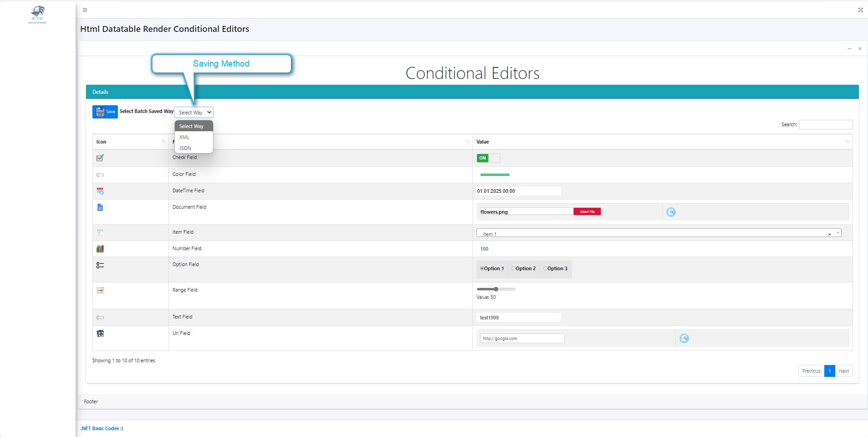
Task: Select the Option 2 radio button
Action: click(x=513, y=268)
